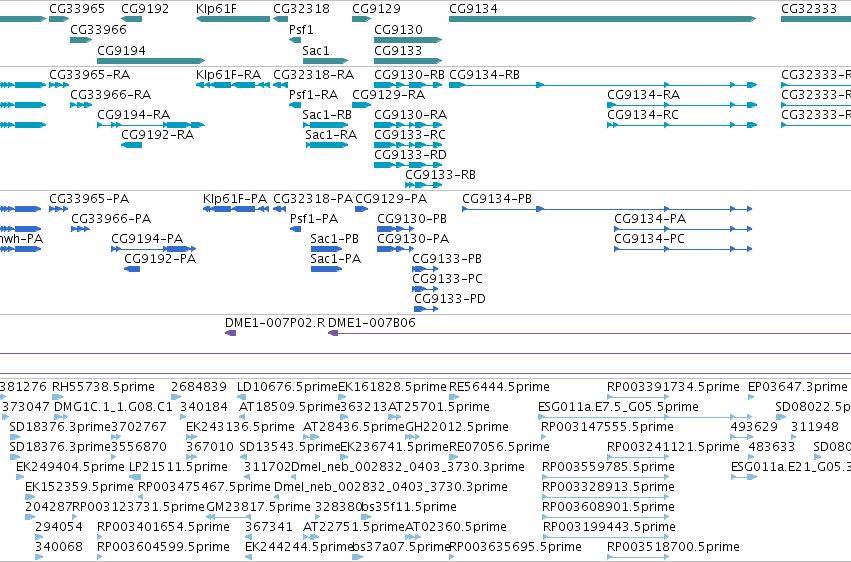
Task: Click protein Sac1-PB label
Action: [334, 239]
